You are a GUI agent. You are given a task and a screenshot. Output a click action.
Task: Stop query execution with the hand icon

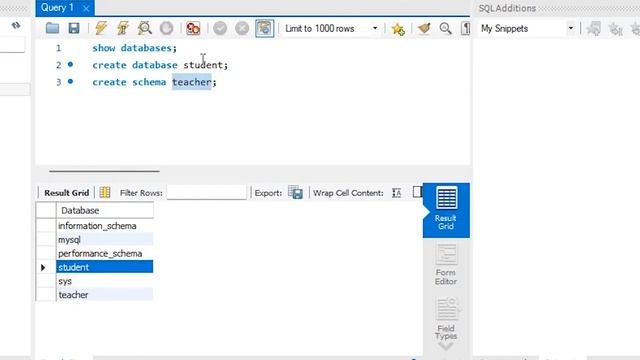pos(167,28)
